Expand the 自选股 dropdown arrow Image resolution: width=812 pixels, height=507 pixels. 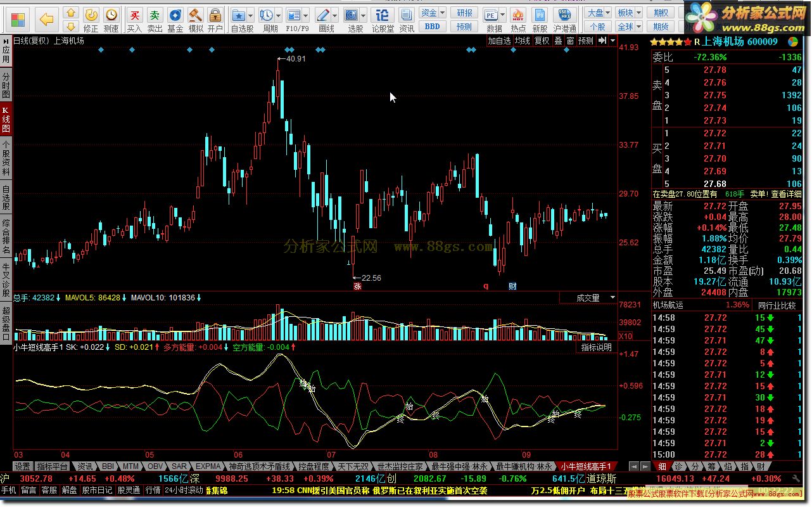[251, 15]
